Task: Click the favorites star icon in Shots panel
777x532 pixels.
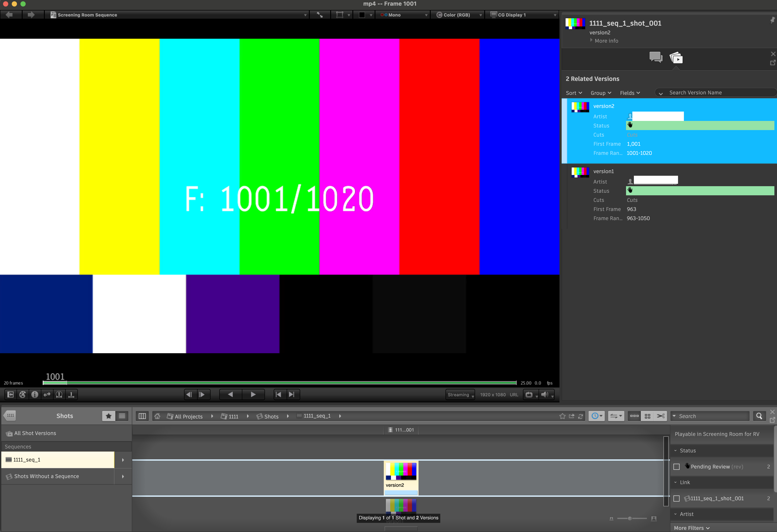Action: pos(109,416)
